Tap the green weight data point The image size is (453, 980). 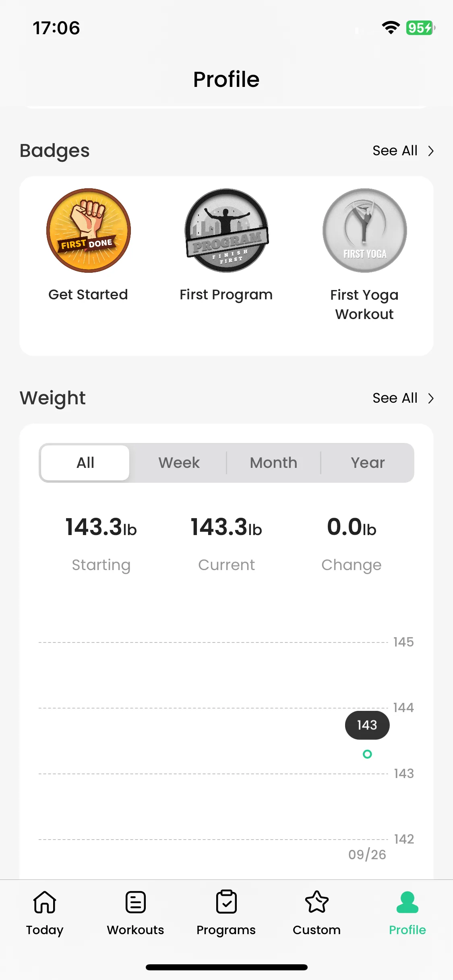(367, 754)
